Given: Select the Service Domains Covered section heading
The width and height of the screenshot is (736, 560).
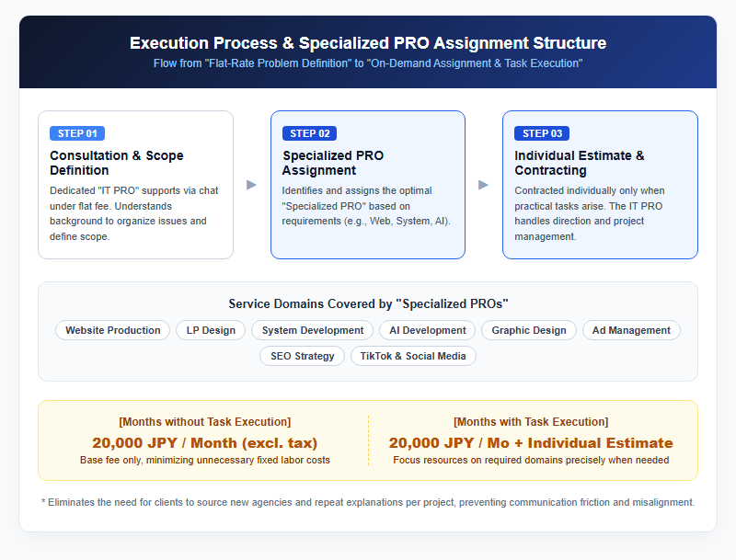Looking at the screenshot, I should [368, 304].
